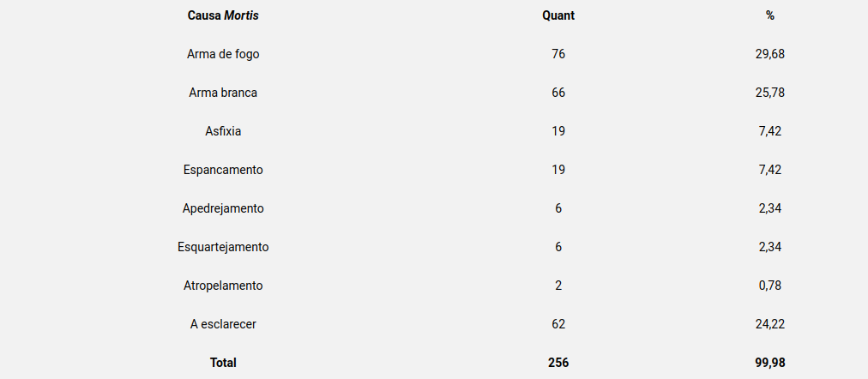Select the 24,22 percentage value
Screen dimensions: 868x379
[770, 324]
